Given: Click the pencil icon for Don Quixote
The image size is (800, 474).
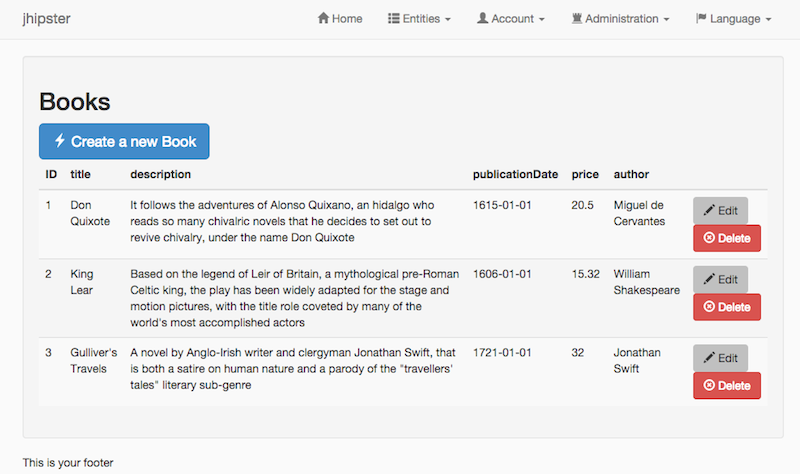Looking at the screenshot, I should (x=709, y=211).
